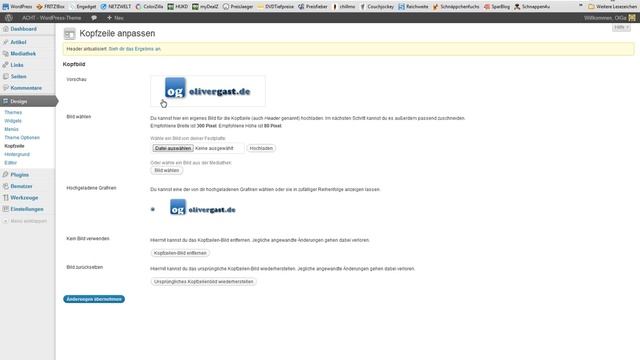640x360 pixels.
Task: Click the Plugins plug icon
Action: tap(5, 175)
